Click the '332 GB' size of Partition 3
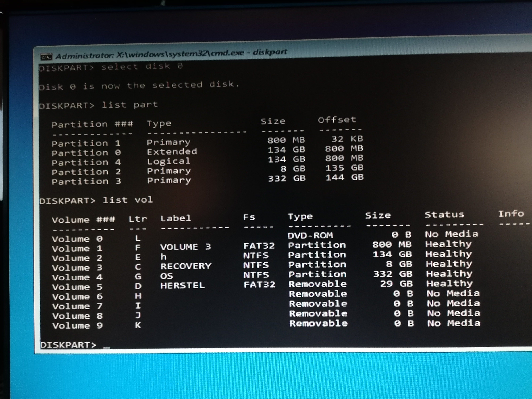 tap(287, 178)
